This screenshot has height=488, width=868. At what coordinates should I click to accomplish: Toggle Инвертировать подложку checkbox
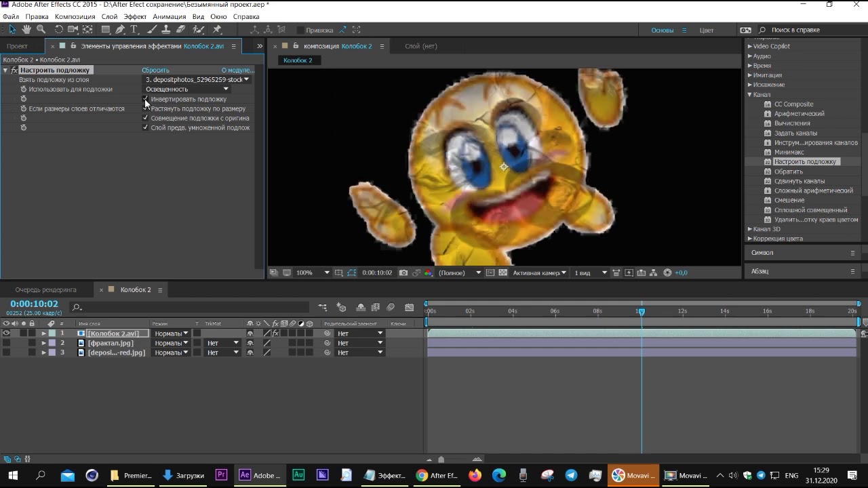[145, 99]
